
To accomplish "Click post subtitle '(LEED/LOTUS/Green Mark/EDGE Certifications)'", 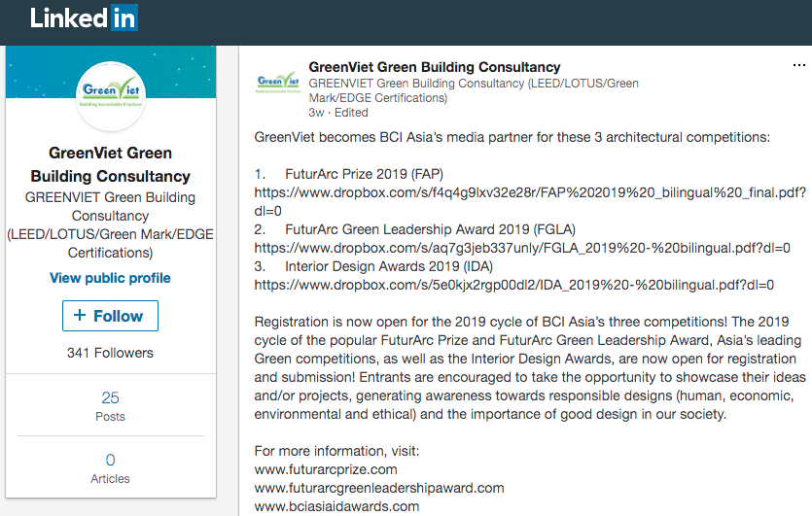I will point(474,90).
